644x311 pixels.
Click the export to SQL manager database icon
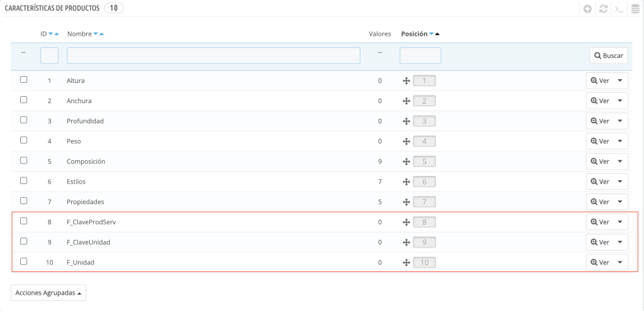635,9
